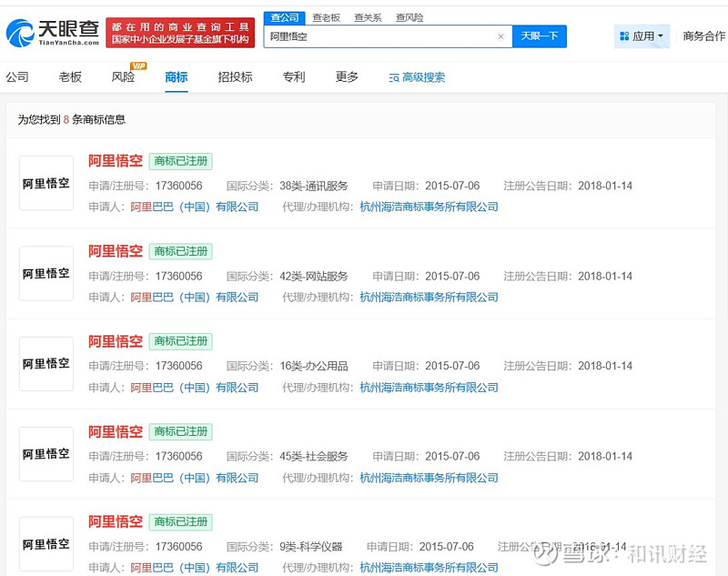This screenshot has width=728, height=576.
Task: Click 商标已注册 badge in 9类-科学仪器 entry
Action: point(180,521)
